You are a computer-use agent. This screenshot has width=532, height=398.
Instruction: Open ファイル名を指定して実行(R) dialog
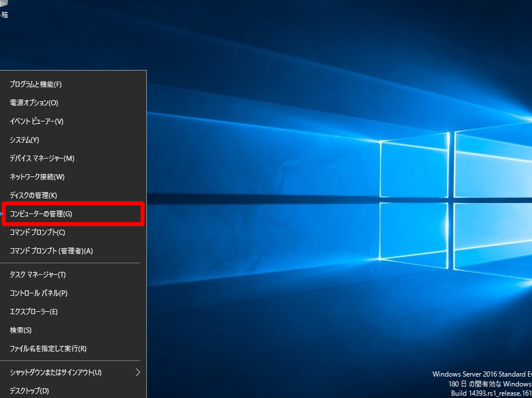(x=48, y=349)
